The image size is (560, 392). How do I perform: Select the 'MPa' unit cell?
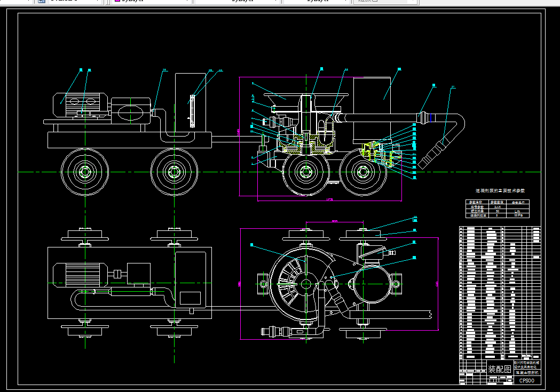coord(518,215)
